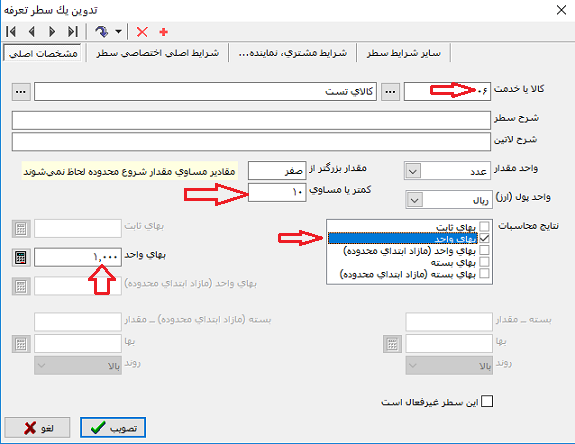The width and height of the screenshot is (575, 444).
Task: Click بهاي واحد (مازاد ابتداي محدوده) field
Action: click(78, 286)
